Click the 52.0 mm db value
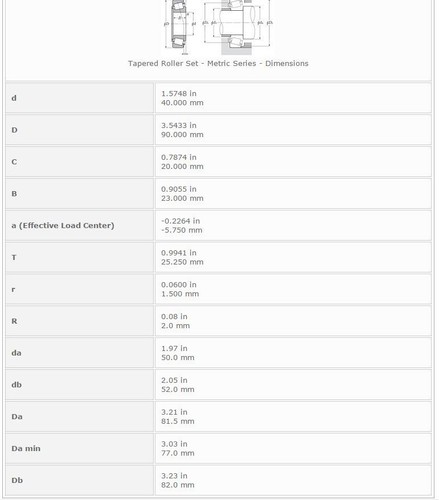439x500 pixels. click(x=178, y=389)
